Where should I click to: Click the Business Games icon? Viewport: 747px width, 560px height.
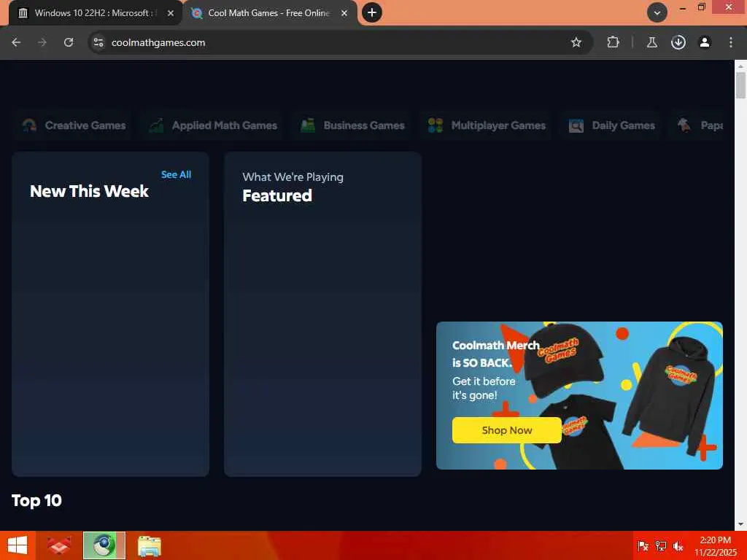[x=308, y=125]
